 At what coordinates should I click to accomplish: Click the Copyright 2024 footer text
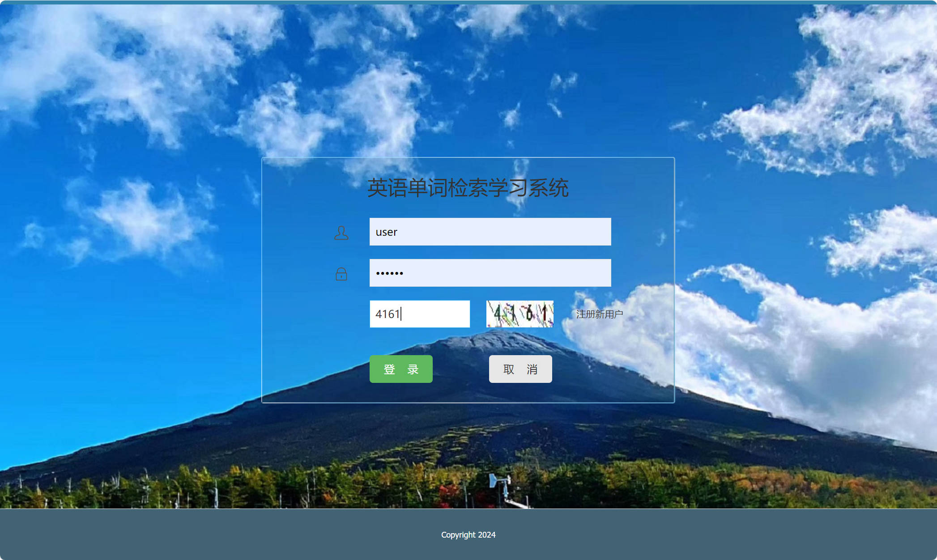[468, 535]
